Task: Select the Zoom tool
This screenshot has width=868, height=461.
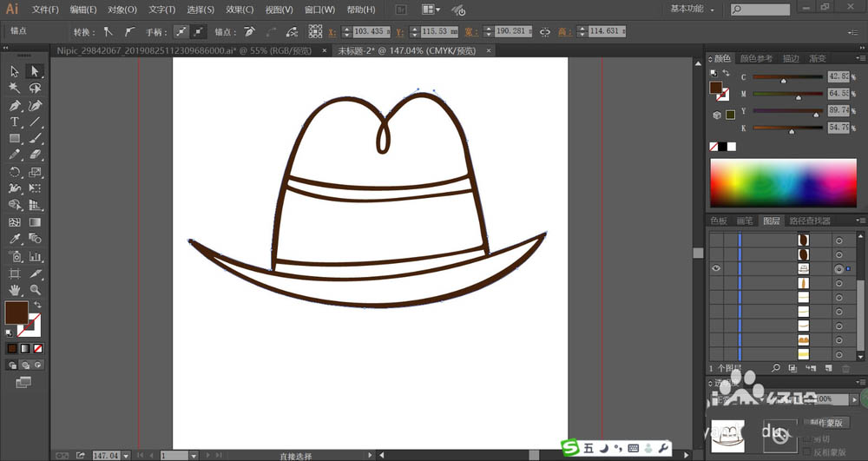Action: (x=35, y=289)
